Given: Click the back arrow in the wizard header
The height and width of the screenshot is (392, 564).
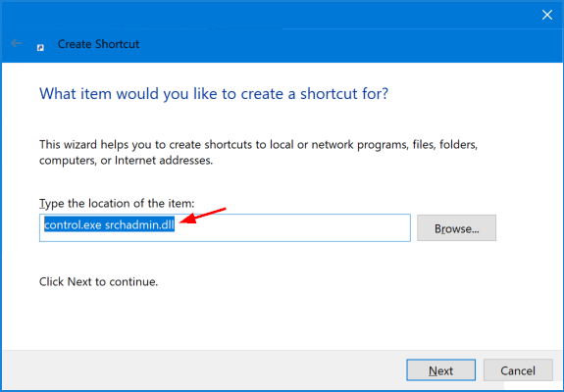Looking at the screenshot, I should click(16, 43).
